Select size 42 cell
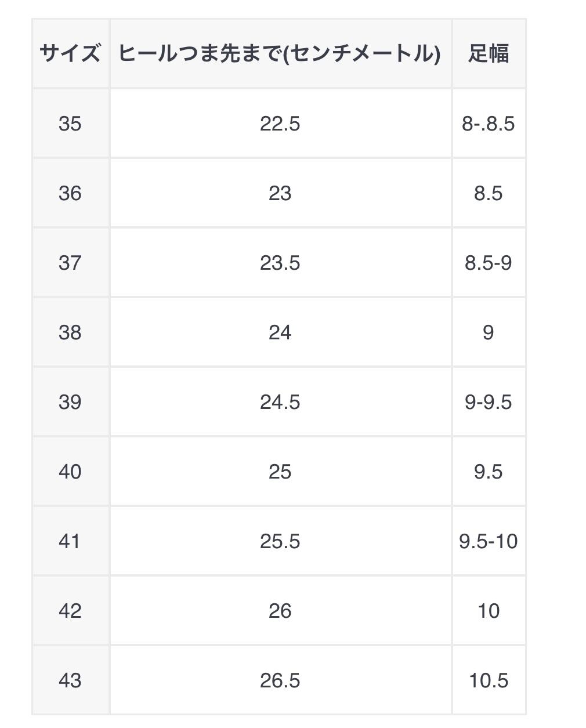Image resolution: width=586 pixels, height=728 pixels. (70, 611)
